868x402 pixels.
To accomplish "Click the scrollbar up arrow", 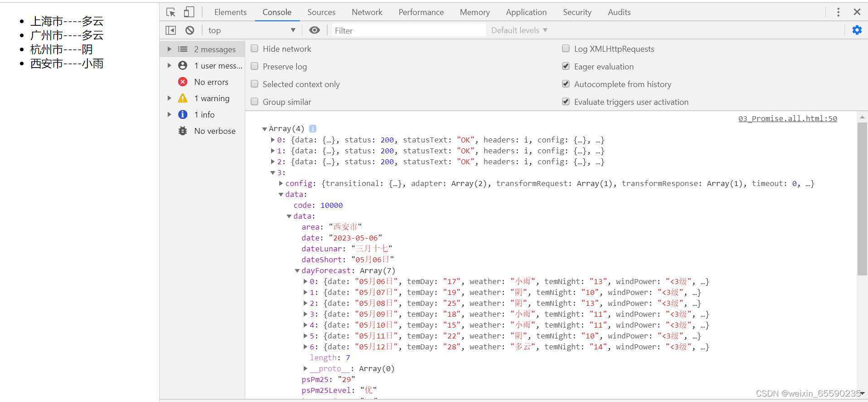I will point(862,117).
